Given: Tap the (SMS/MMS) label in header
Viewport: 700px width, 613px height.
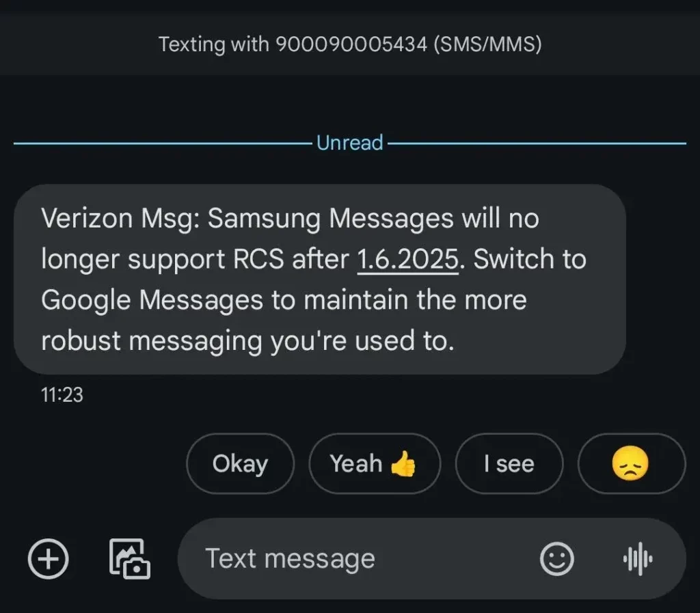Looking at the screenshot, I should tap(487, 44).
